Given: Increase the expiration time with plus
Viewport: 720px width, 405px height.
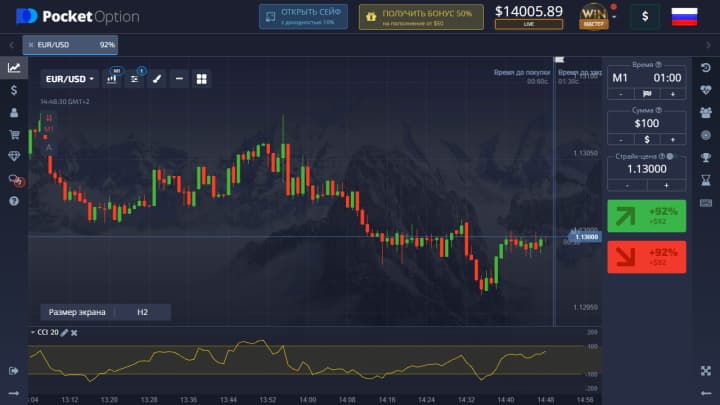Looking at the screenshot, I should tap(673, 94).
